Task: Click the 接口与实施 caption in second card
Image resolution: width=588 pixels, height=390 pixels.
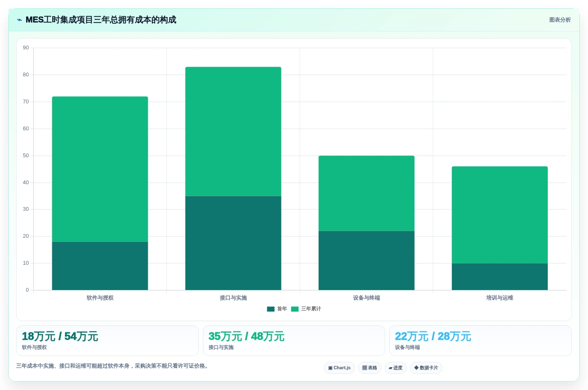Action: [221, 348]
